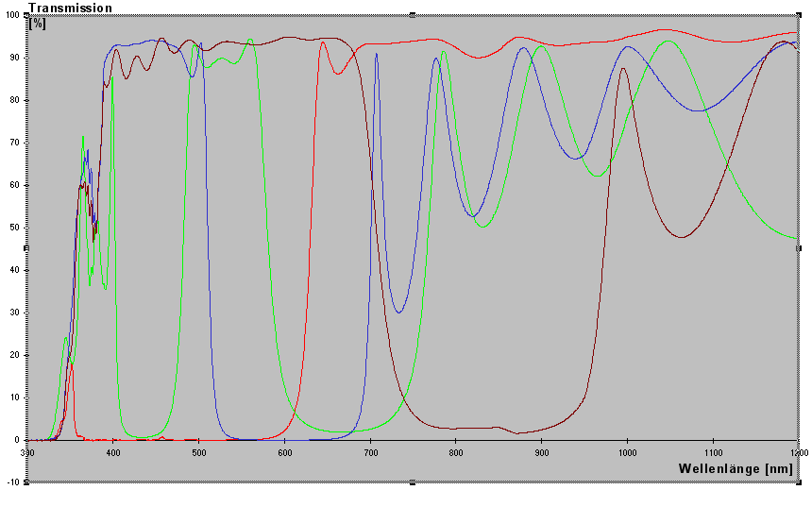Click the bottom-center selection handle of the chart
812x507 pixels.
pos(413,482)
